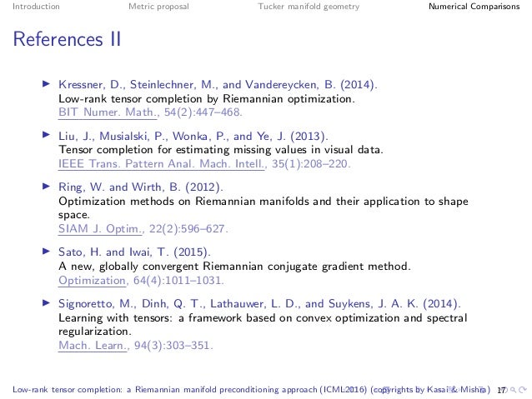This screenshot has height=399, width=532.
Task: Open the Optimization journal link
Action: [x=93, y=281]
